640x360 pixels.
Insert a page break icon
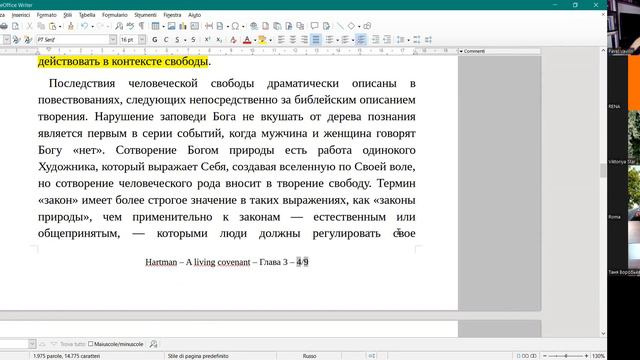(x=209, y=26)
